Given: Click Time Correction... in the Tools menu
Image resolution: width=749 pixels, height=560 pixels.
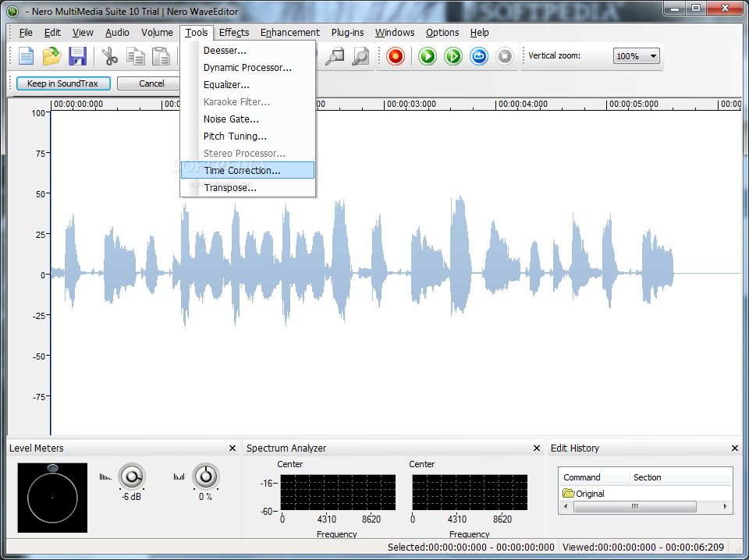Looking at the screenshot, I should pos(247,171).
